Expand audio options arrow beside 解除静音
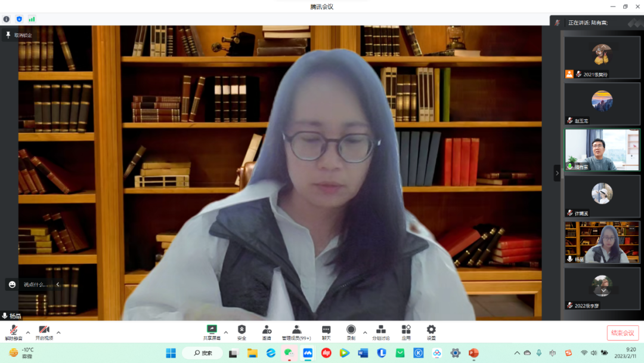644x363 pixels. click(x=27, y=332)
